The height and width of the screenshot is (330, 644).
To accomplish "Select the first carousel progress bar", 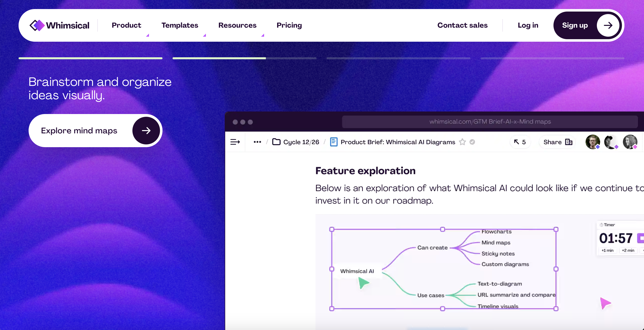I will click(x=91, y=58).
